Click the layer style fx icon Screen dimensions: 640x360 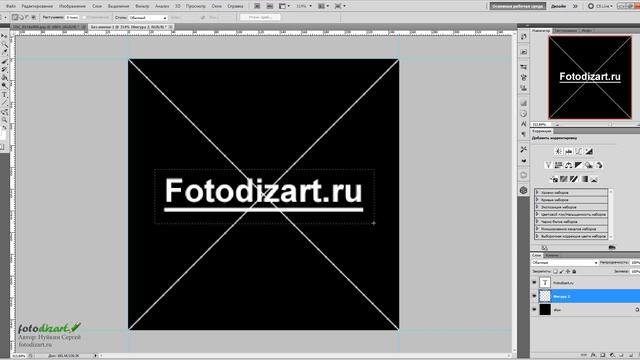[593, 355]
